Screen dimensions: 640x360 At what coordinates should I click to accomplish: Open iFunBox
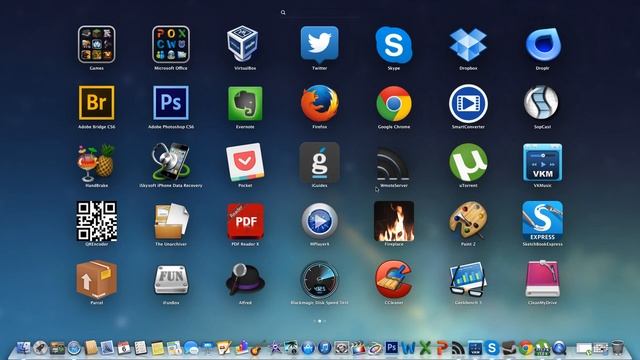(x=171, y=280)
